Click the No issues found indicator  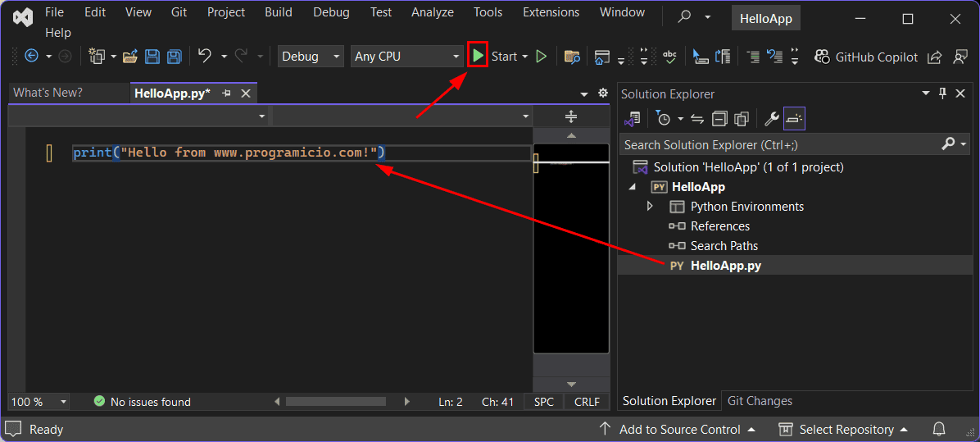[x=142, y=402]
